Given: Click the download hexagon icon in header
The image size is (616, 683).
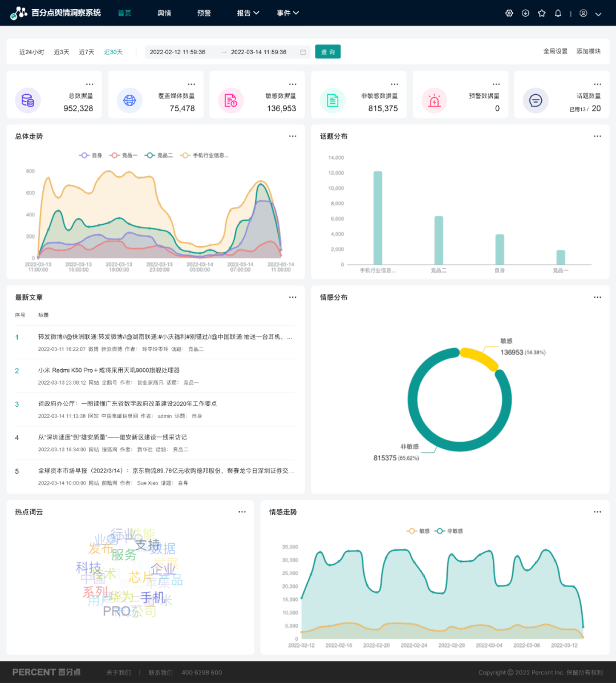Looking at the screenshot, I should click(525, 13).
